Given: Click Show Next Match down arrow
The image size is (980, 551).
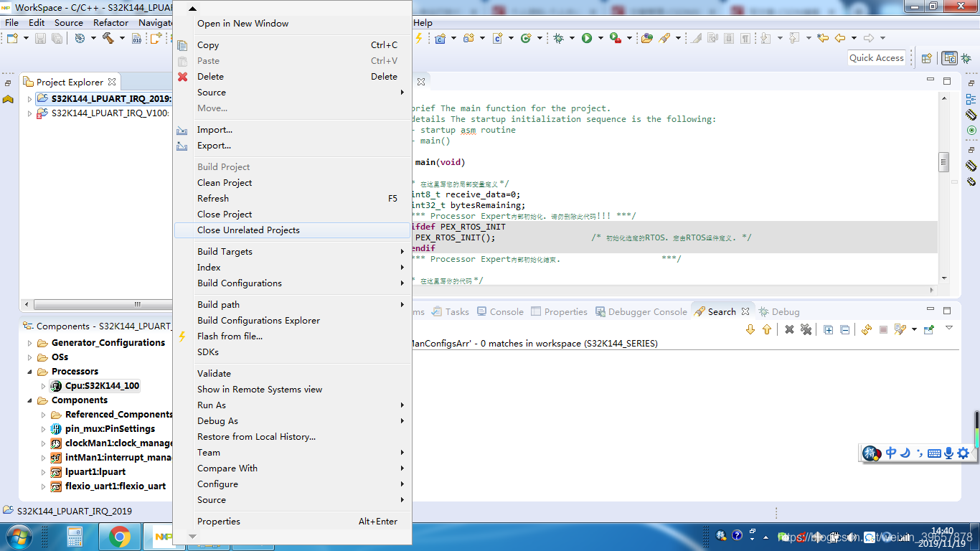Looking at the screenshot, I should [750, 329].
